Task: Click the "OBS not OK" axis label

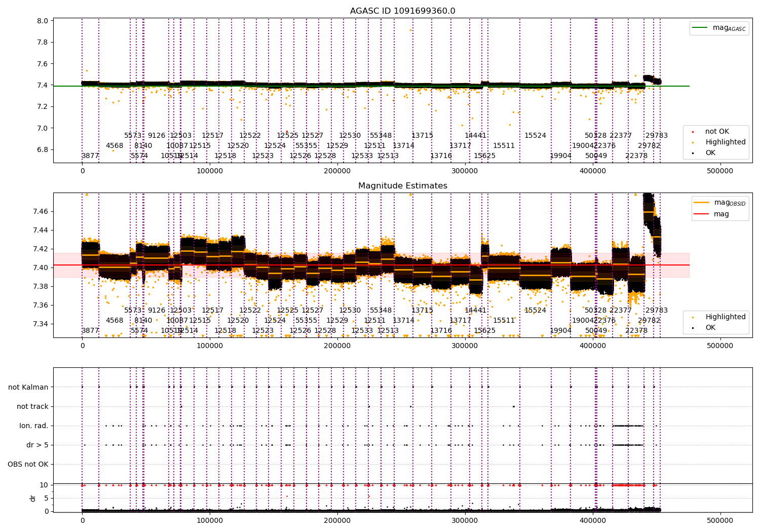Action: point(28,465)
